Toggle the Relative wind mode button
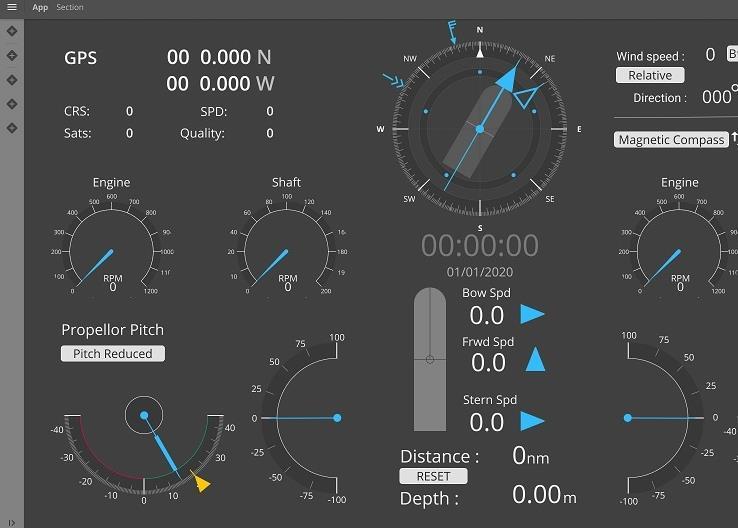Screen dimensions: 738x528 (x=650, y=75)
